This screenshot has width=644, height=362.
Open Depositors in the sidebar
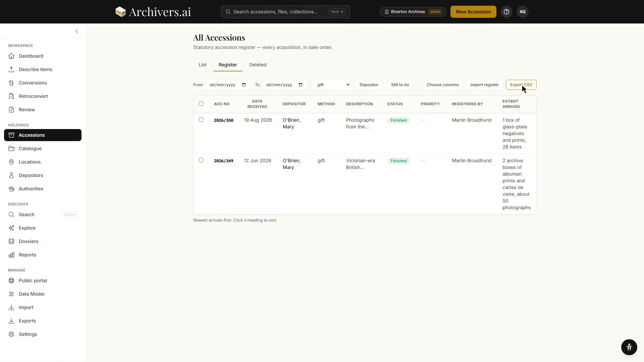pyautogui.click(x=43, y=175)
